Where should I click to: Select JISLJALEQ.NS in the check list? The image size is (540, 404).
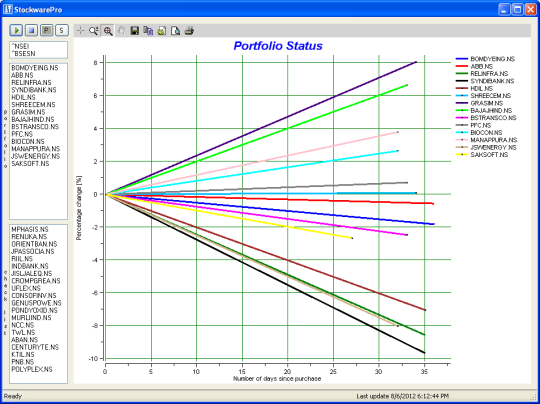click(x=32, y=273)
